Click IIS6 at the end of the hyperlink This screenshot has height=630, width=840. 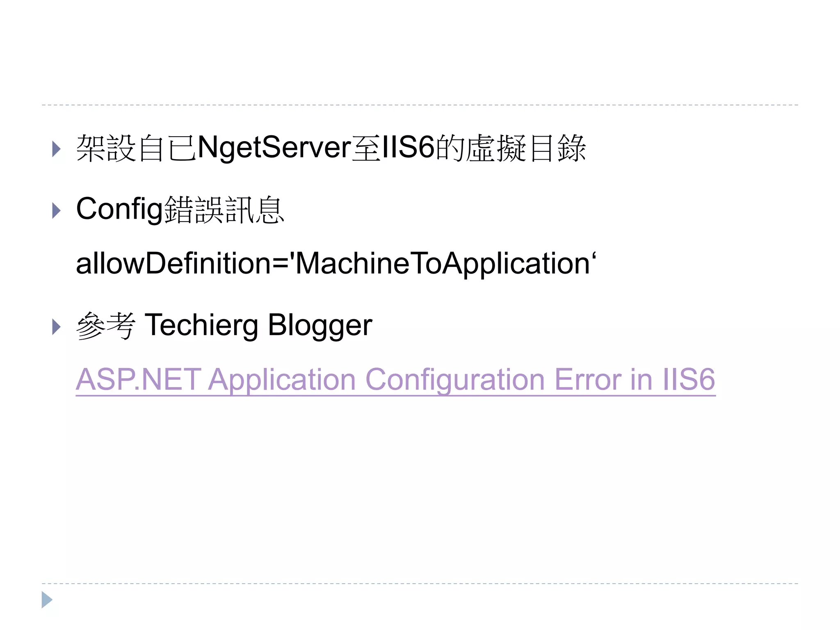[689, 379]
